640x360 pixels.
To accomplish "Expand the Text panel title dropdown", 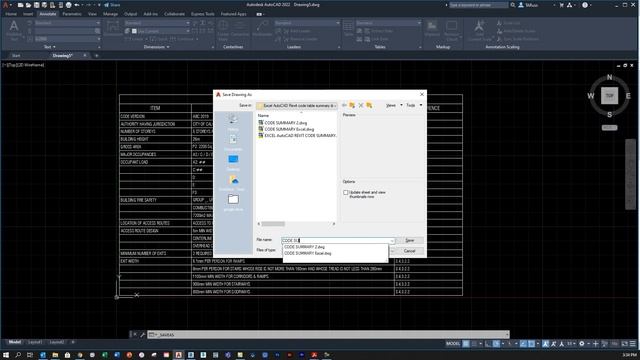I will click(x=50, y=47).
